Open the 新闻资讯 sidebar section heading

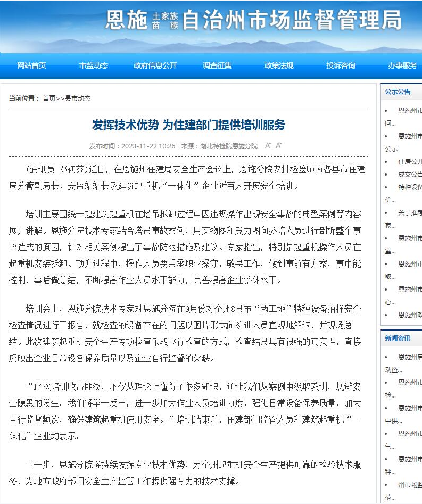(398, 338)
